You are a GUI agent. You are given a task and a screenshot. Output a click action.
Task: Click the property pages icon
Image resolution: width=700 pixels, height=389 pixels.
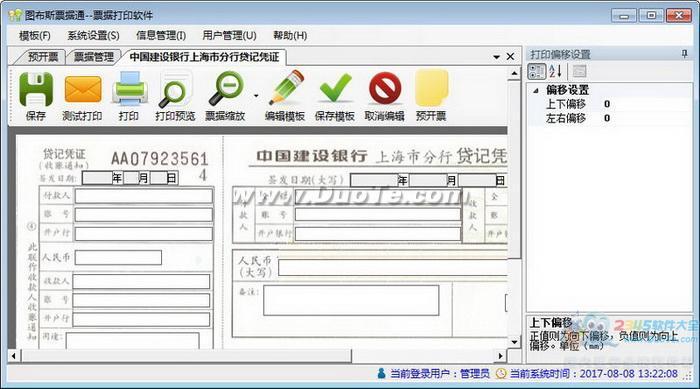click(579, 71)
